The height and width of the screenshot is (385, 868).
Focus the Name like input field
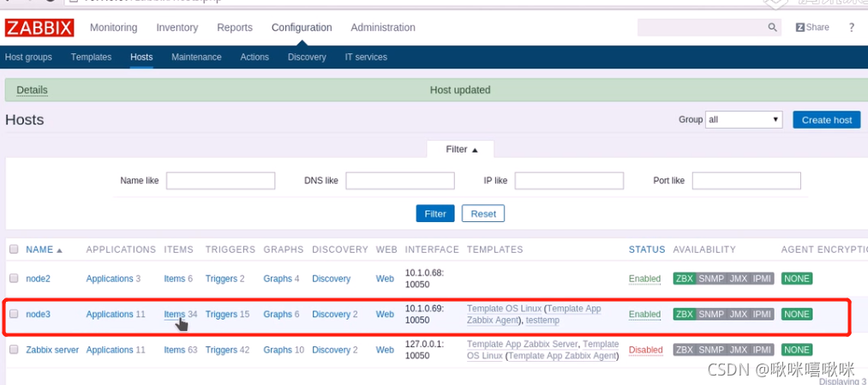(221, 181)
